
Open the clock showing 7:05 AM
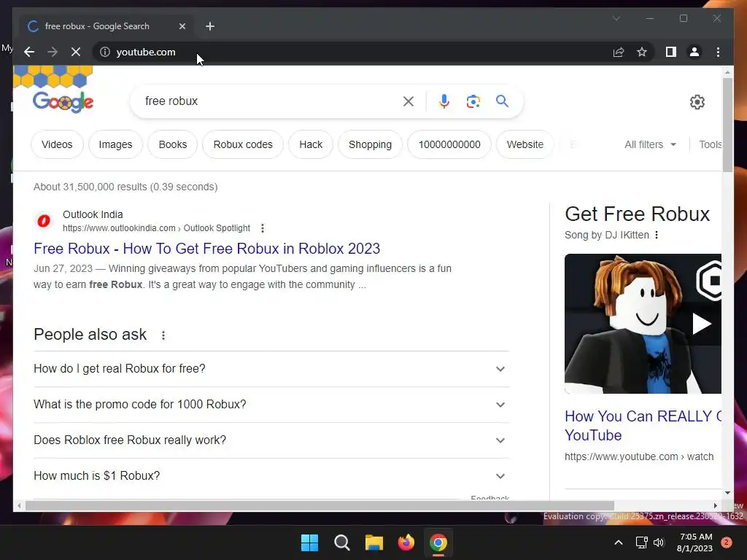pos(695,542)
